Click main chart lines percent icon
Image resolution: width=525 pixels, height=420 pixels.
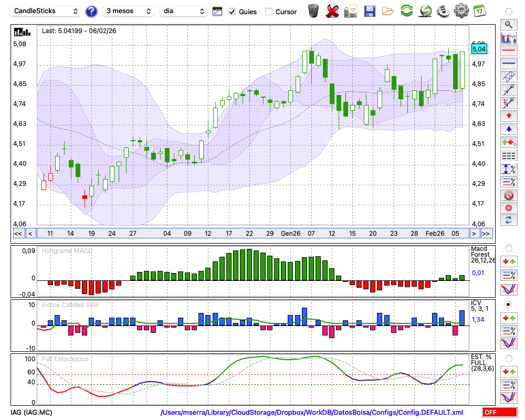[x=509, y=182]
